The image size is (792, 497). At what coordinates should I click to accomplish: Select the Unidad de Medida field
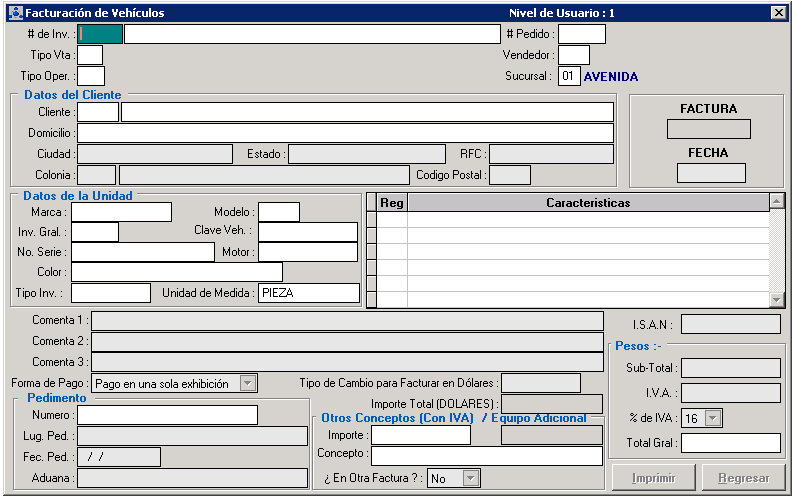(308, 293)
